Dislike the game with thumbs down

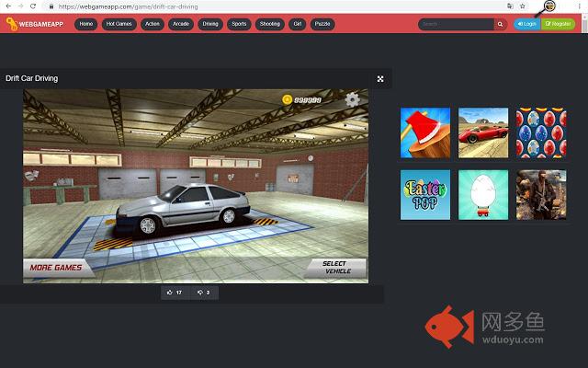(x=204, y=293)
